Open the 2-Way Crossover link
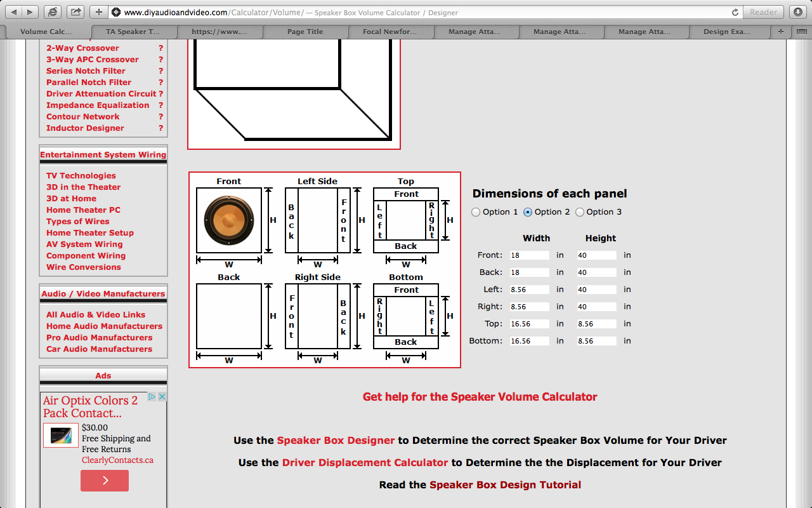 point(82,48)
